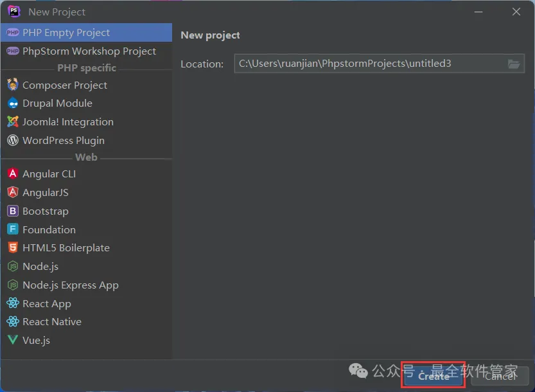Select PhpStorm Workshop Project entry
The width and height of the screenshot is (535, 392).
click(86, 51)
